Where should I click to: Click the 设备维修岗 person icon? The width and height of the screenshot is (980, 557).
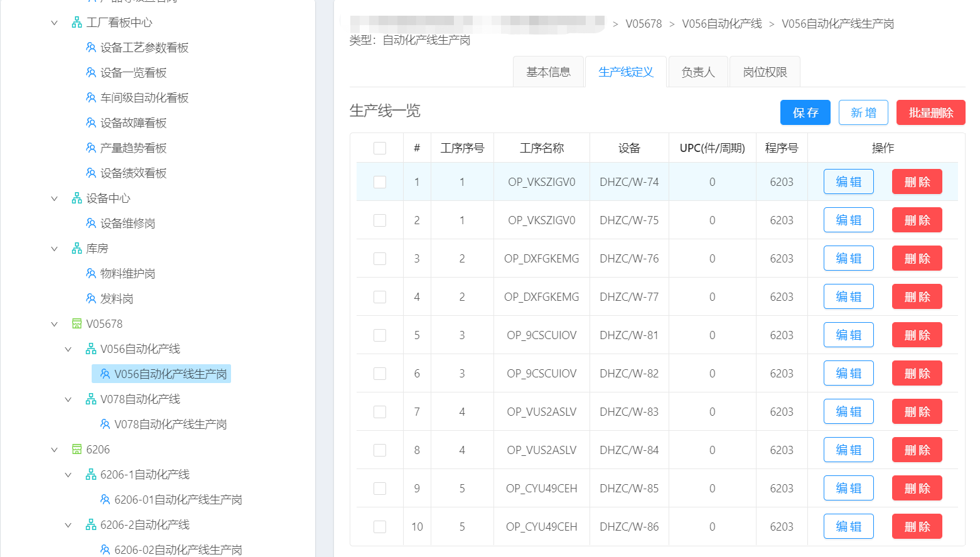(x=91, y=224)
